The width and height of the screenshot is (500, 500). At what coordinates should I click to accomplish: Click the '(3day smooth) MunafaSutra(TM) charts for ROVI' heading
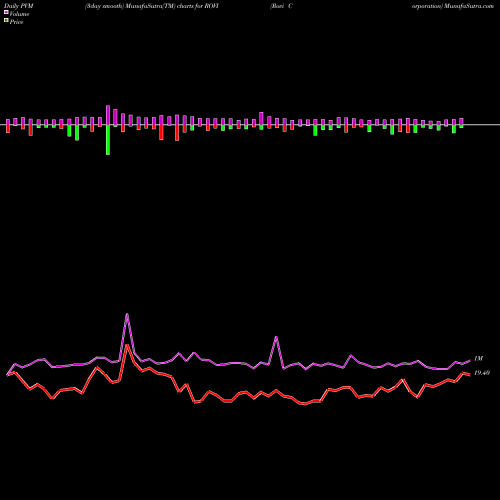(x=152, y=6)
